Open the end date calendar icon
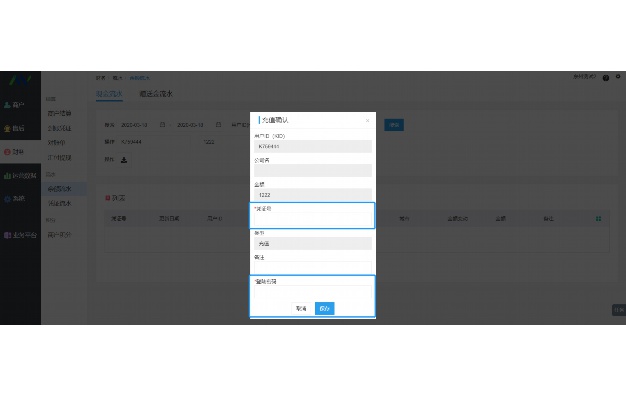Viewport: 626px width, 396px height. pos(218,125)
